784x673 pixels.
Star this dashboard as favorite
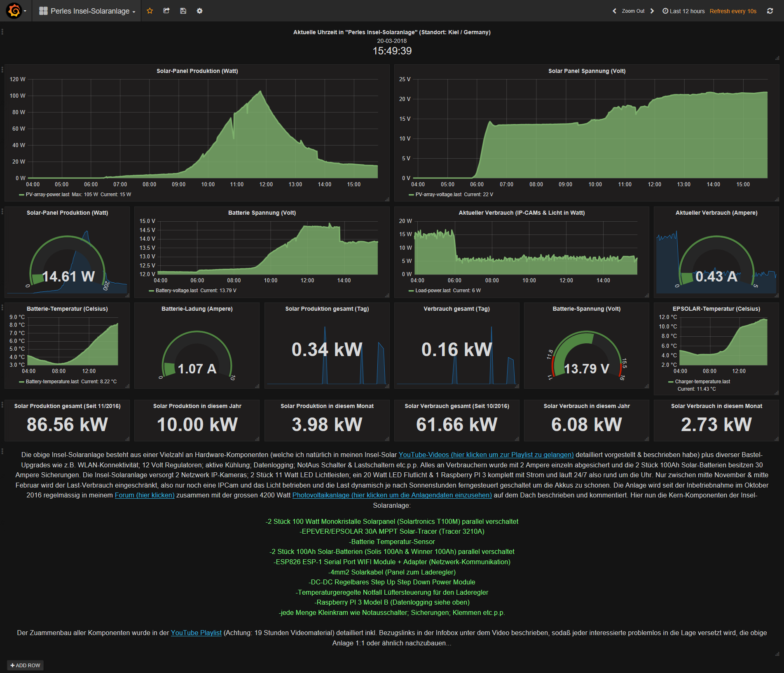click(x=150, y=11)
